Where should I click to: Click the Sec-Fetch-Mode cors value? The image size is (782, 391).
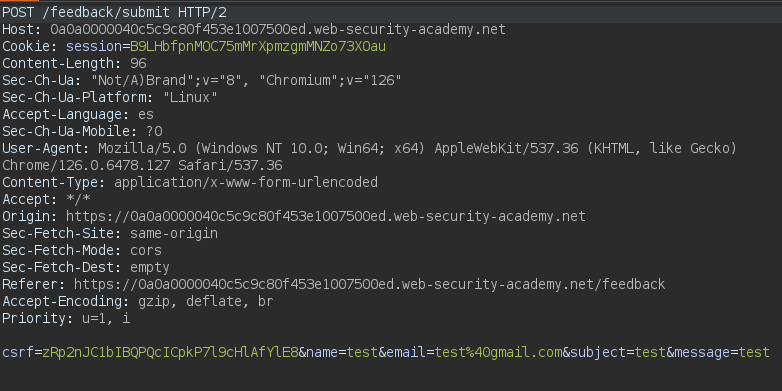coord(146,250)
